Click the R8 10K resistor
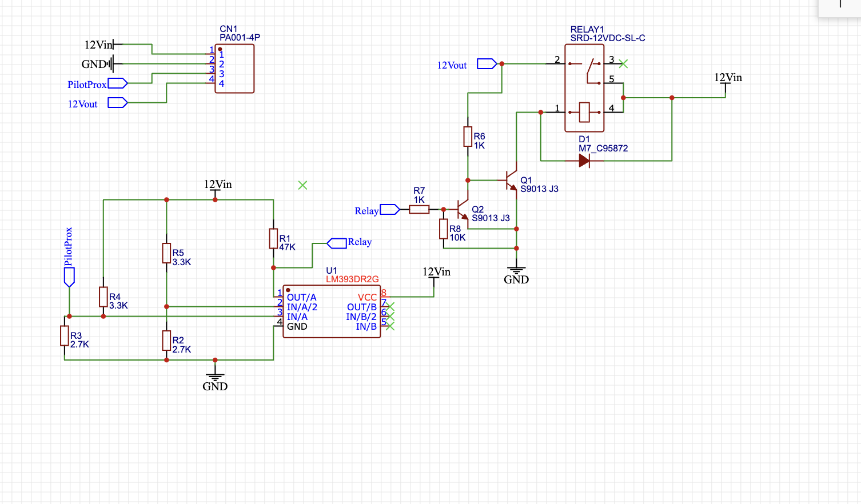 coord(443,229)
